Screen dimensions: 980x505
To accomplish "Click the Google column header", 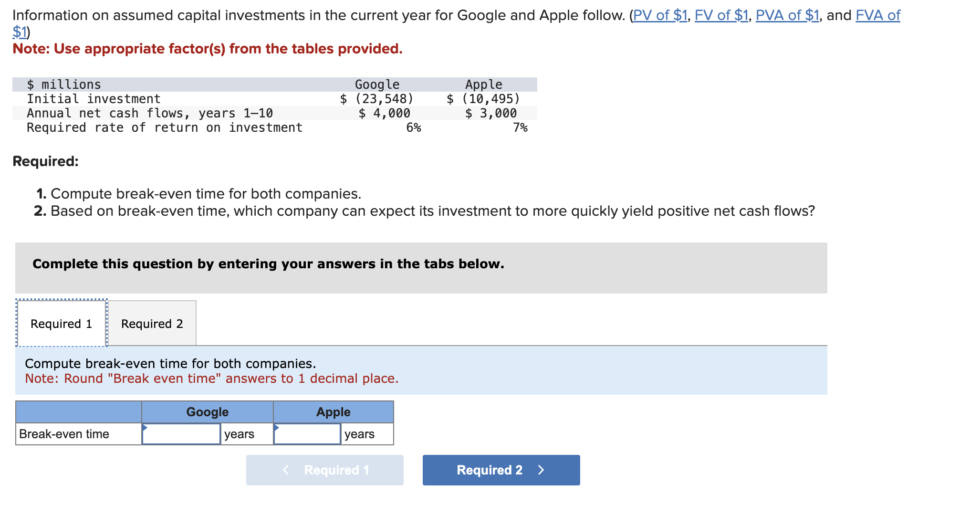I will coord(207,411).
